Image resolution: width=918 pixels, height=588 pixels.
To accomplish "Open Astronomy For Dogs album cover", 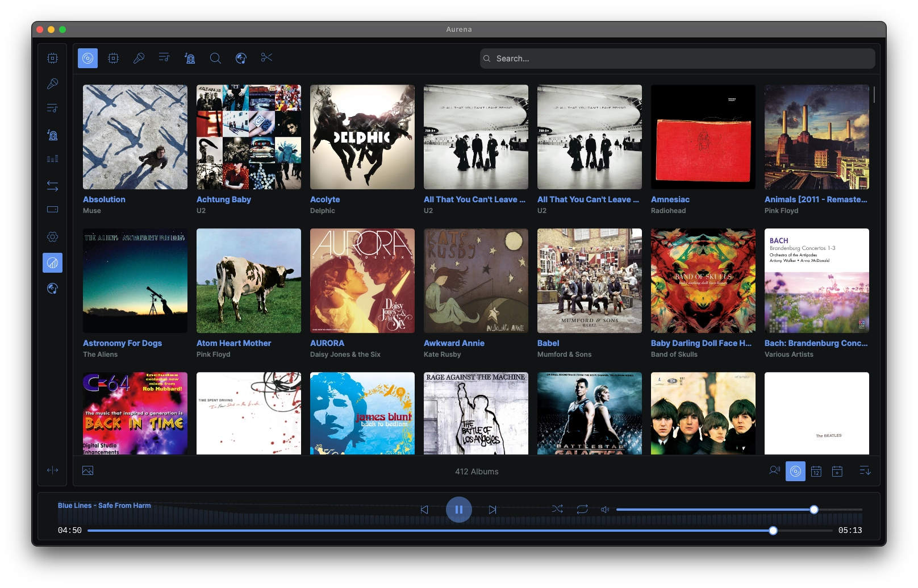I will tap(135, 281).
